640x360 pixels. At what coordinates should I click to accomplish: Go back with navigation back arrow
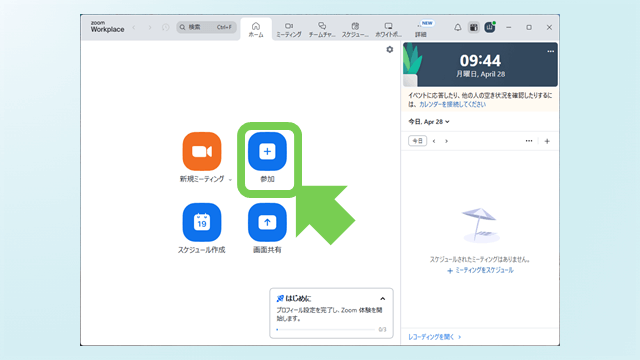(134, 27)
